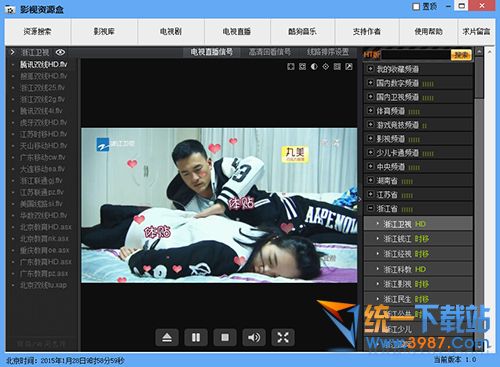Switch to the 线路排序设置 tab

click(328, 52)
